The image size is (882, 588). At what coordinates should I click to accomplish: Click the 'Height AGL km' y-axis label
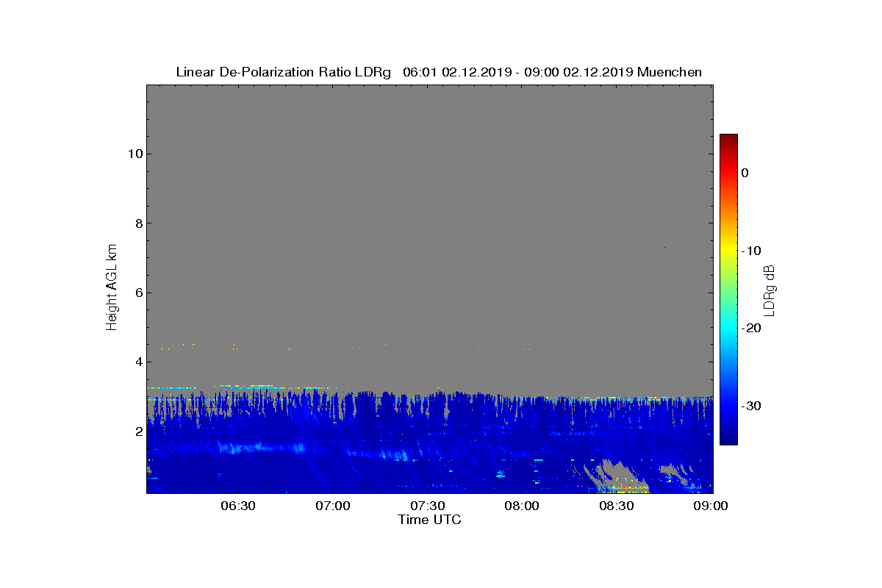tap(112, 287)
